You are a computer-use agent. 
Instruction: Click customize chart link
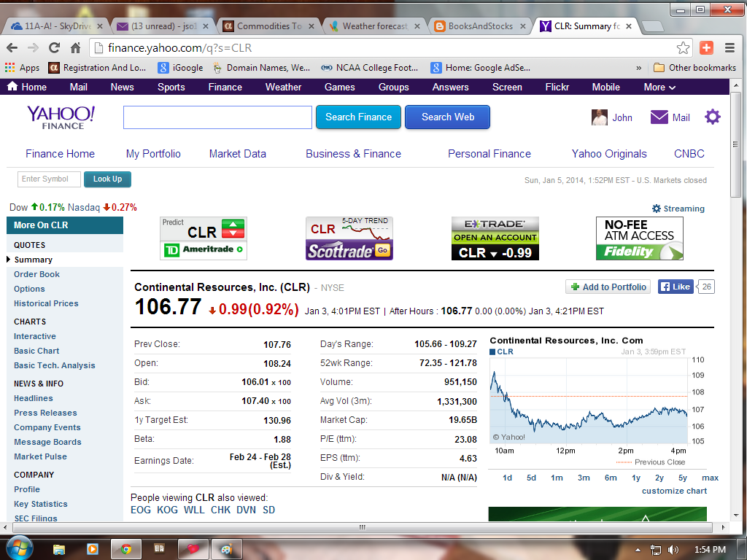674,491
